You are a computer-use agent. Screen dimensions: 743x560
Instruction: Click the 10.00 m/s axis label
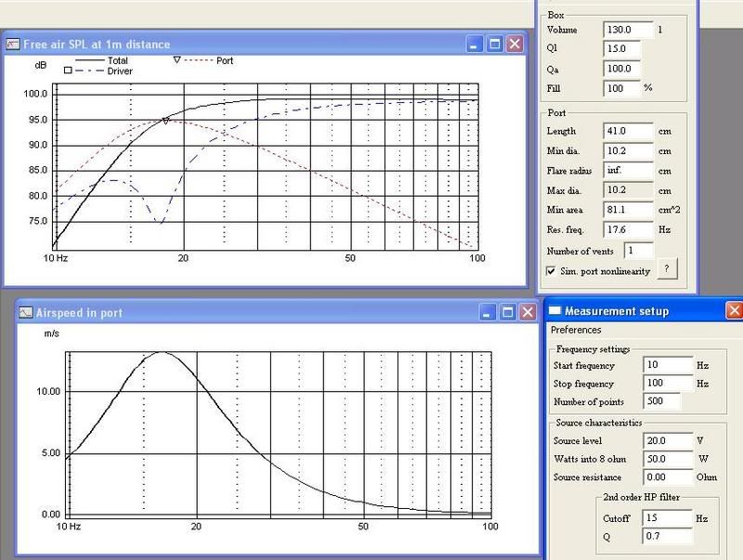pyautogui.click(x=48, y=391)
